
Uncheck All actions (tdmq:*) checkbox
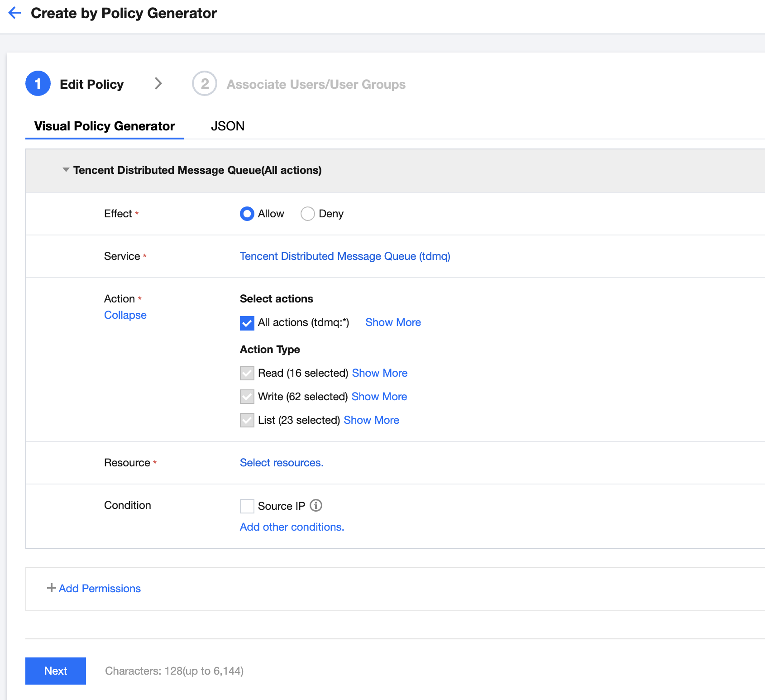[247, 323]
